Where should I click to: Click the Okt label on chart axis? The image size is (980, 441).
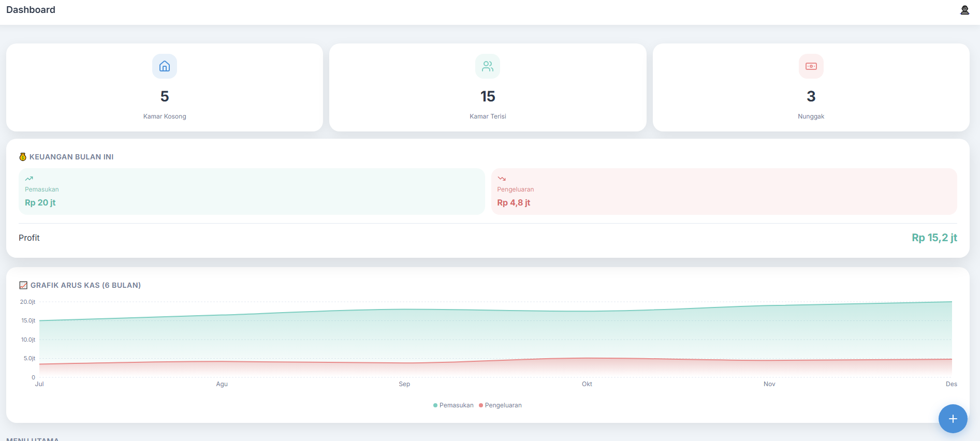coord(587,384)
